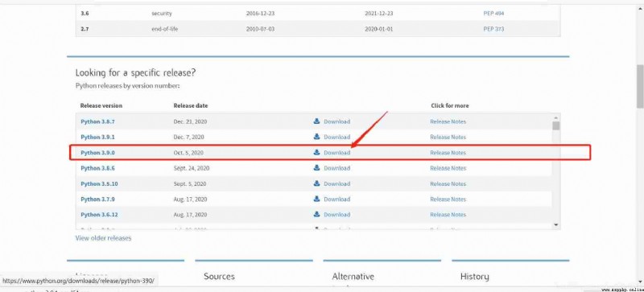
Task: Click Download text link for Python 3.6.12
Action: (337, 215)
